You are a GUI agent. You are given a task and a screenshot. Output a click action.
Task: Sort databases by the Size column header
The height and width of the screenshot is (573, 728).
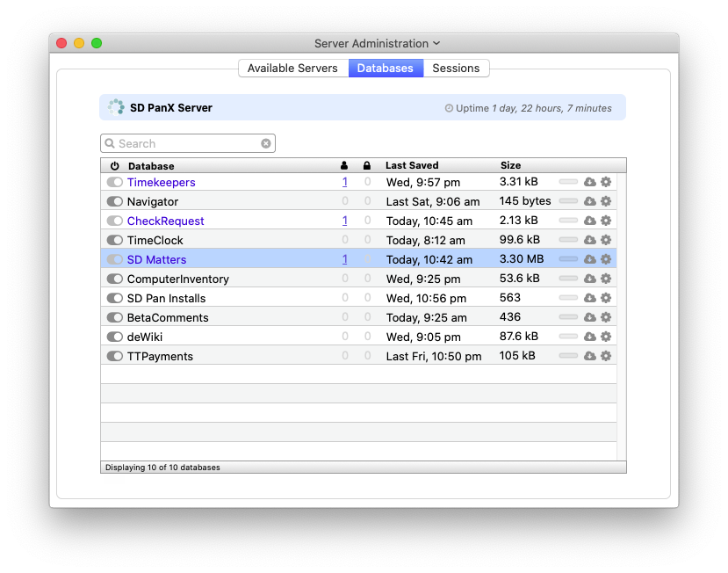[510, 165]
